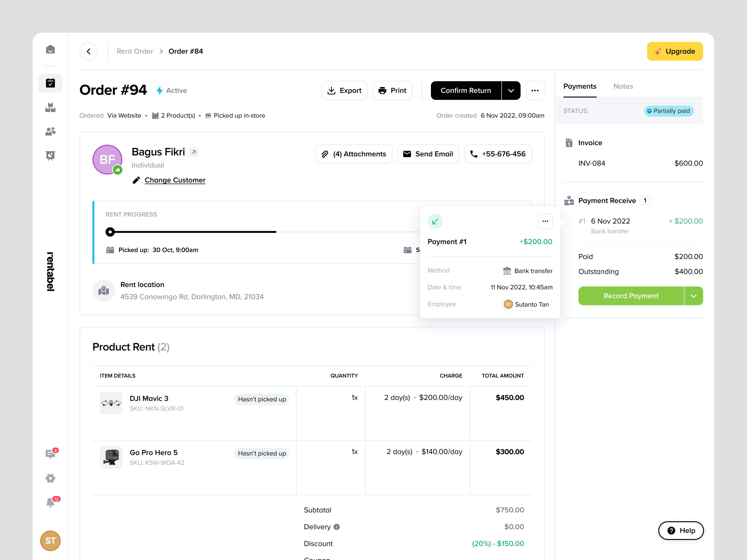Open notifications bell with 12 badge
Viewport: 747px width, 560px height.
(50, 502)
